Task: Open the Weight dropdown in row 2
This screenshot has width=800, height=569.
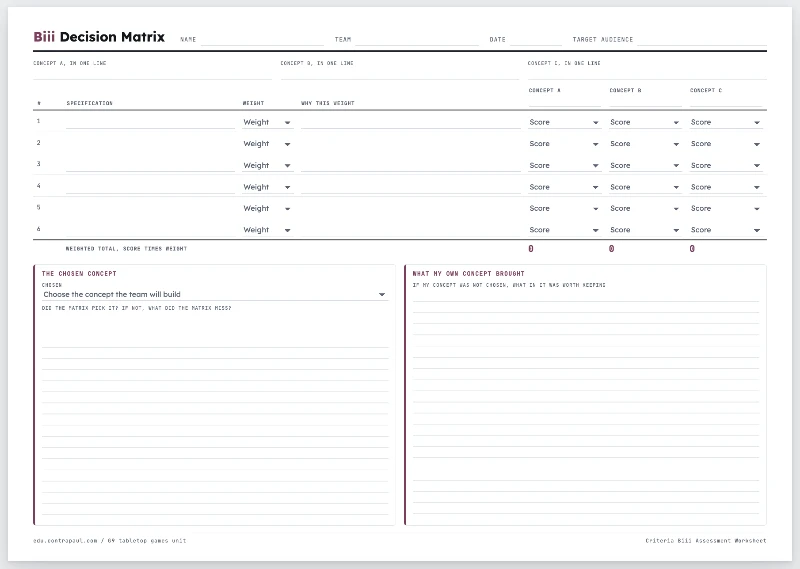Action: [x=267, y=144]
